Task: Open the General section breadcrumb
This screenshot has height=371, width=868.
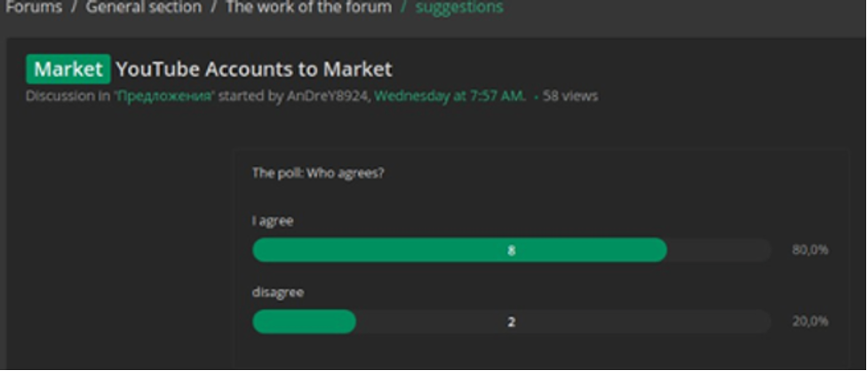Action: 144,7
